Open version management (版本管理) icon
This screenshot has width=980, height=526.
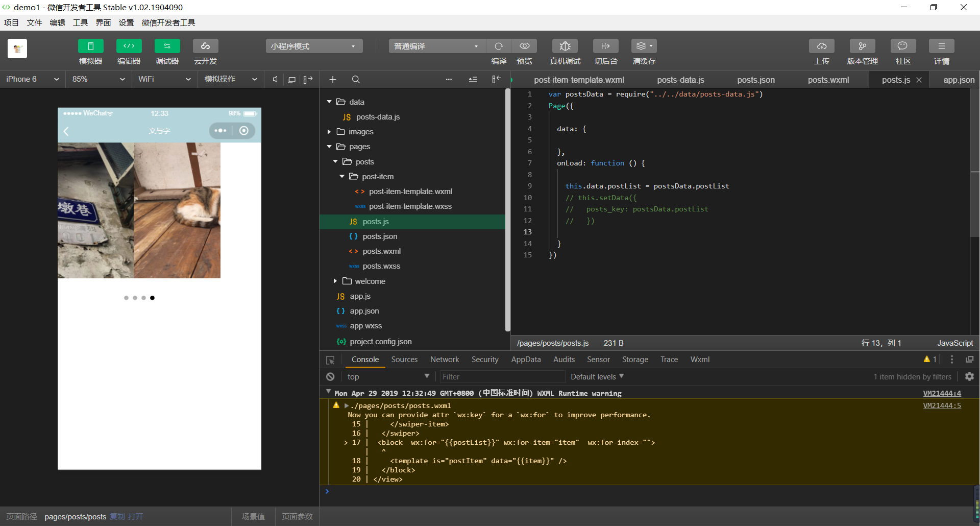point(862,46)
